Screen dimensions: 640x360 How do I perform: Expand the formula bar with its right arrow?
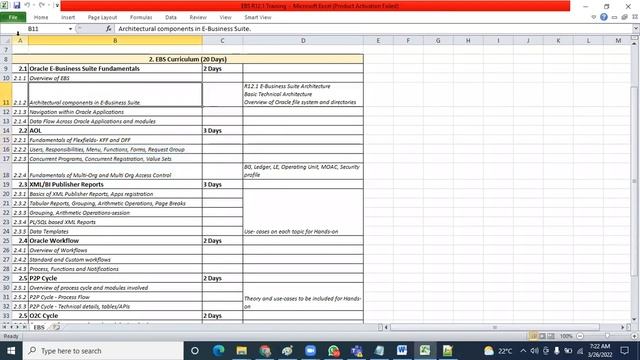tap(636, 29)
